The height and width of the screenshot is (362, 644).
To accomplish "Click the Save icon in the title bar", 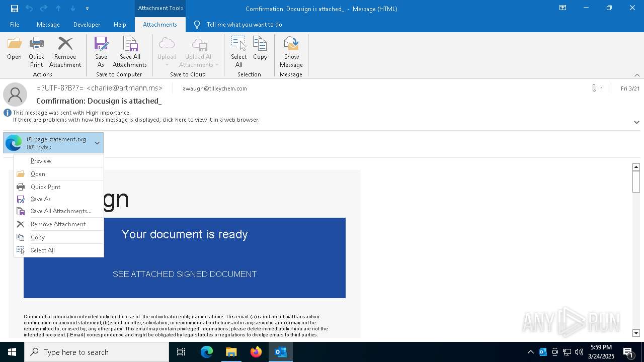I will [x=15, y=9].
